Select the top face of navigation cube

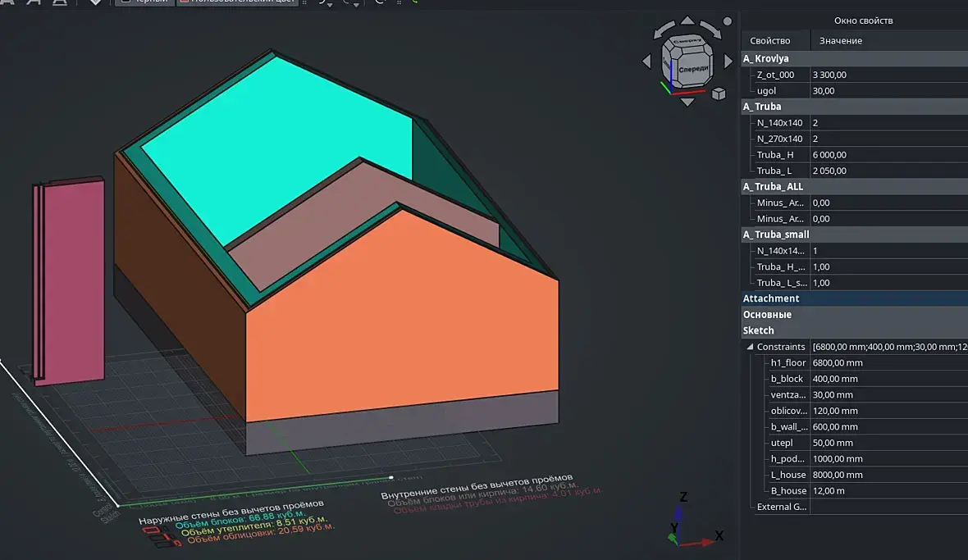(687, 41)
